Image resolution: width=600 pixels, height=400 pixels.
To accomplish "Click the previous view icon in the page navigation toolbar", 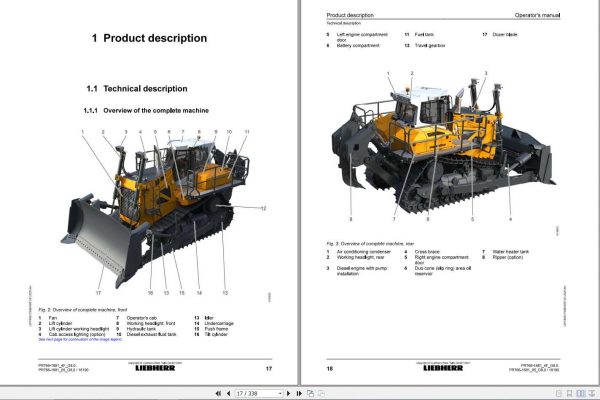I will click(310, 393).
